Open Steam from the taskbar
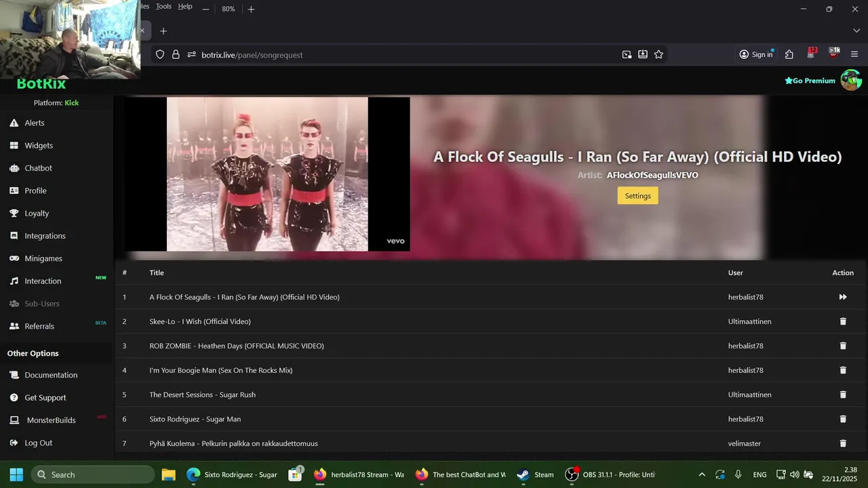Viewport: 868px width, 488px height. (x=536, y=474)
